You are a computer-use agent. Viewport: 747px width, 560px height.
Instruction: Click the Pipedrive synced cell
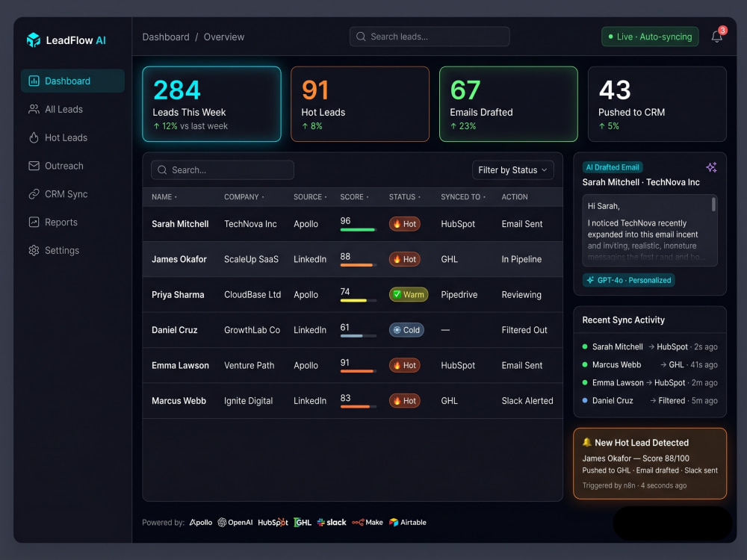tap(459, 295)
